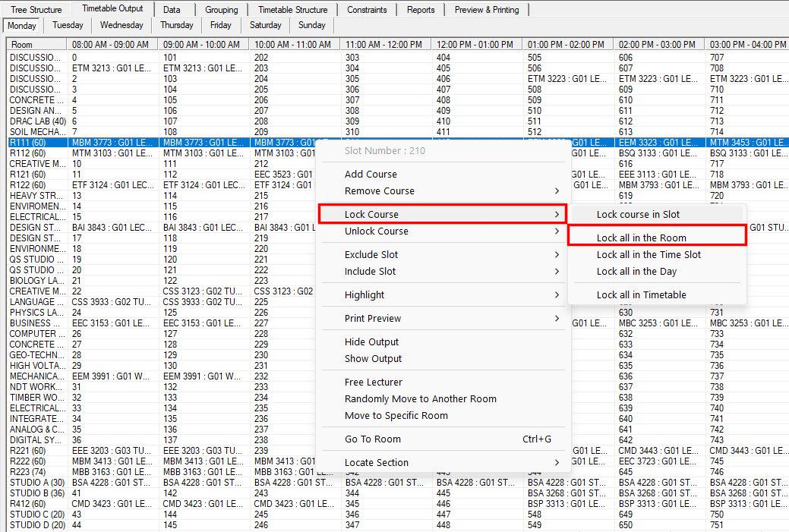Expand the Remove Course submenu arrow
Image resolution: width=789 pixels, height=532 pixels.
(x=557, y=191)
